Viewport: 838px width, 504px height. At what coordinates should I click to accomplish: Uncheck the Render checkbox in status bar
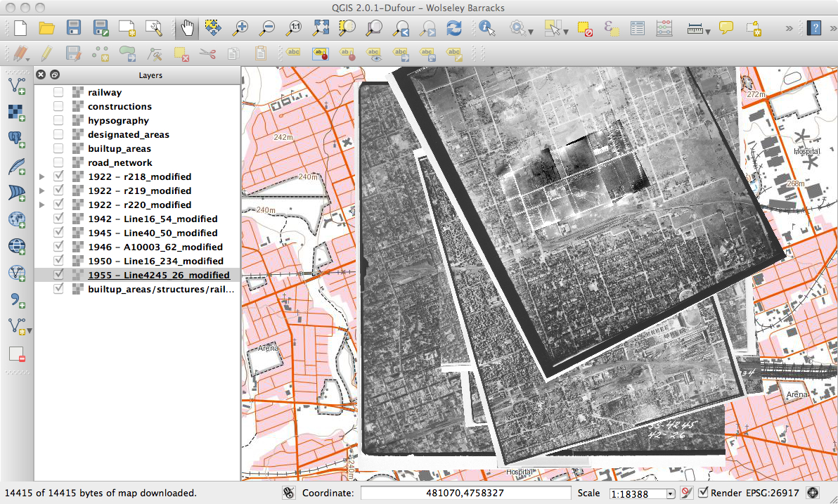(x=703, y=493)
